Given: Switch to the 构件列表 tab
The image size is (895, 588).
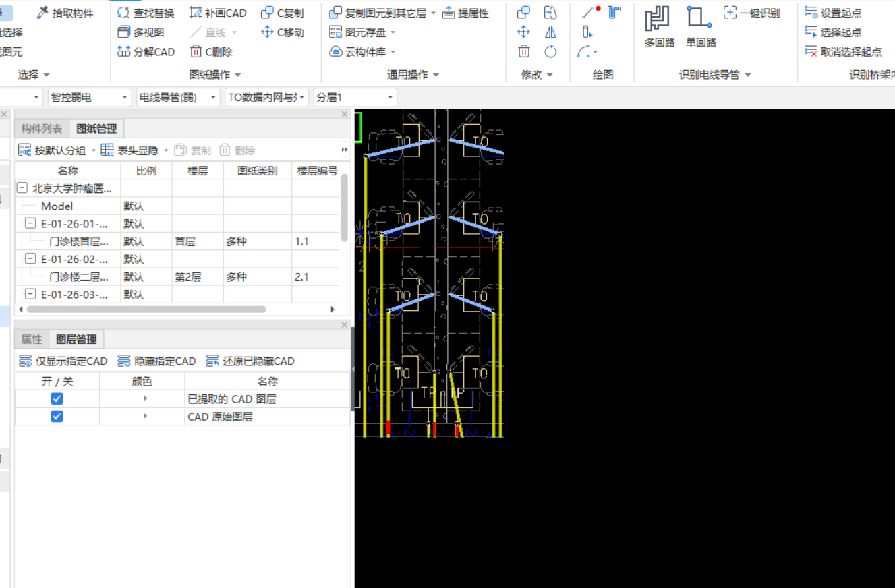Looking at the screenshot, I should pos(42,128).
